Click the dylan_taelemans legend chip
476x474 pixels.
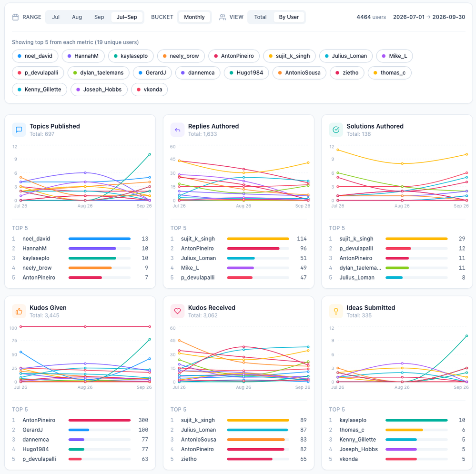(99, 73)
